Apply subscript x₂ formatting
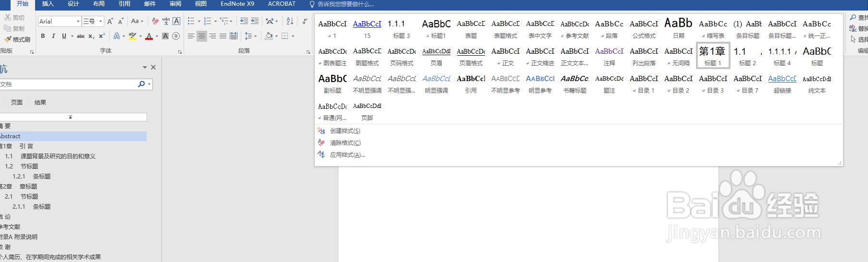Screen dimensions: 868x262 pos(91,36)
